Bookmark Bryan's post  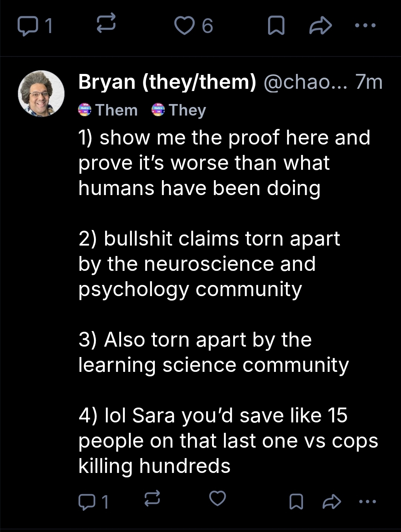296,502
